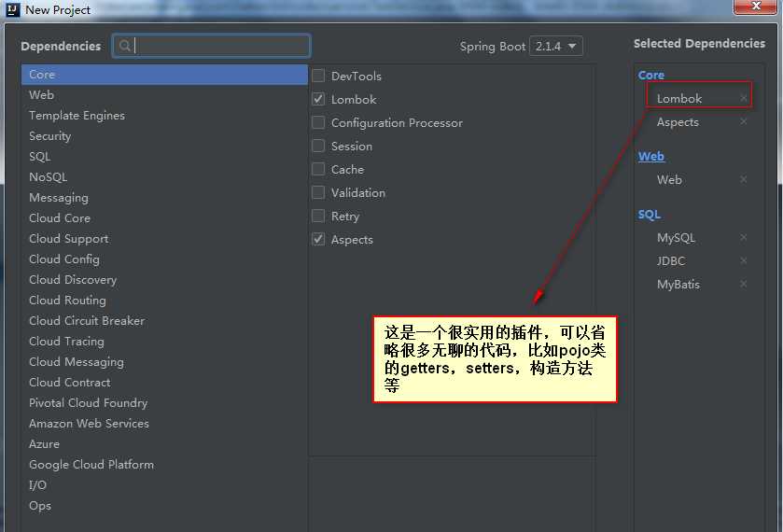This screenshot has height=532, width=783.
Task: Select the Core category
Action: [164, 75]
